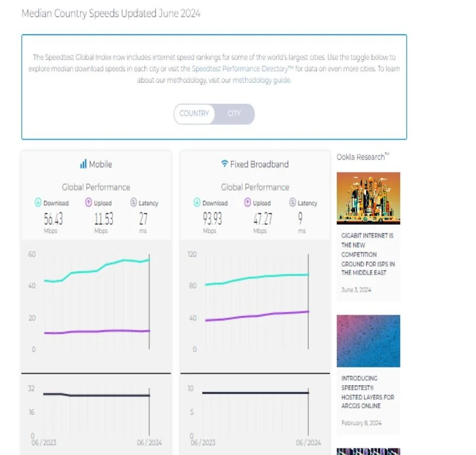Click the Mobile Download arrow icon

38,203
